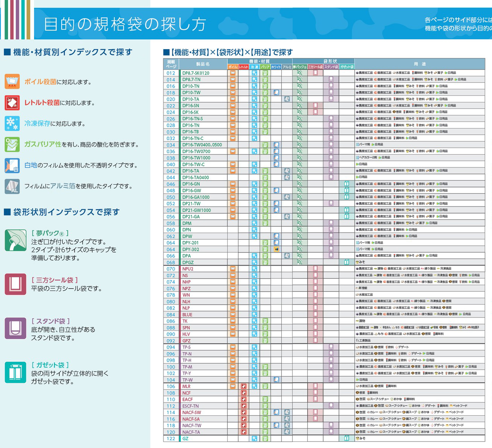Screen dimensions: 492x448
Task: Click the gray AL aluminum foil legend icon
Action: point(12,186)
